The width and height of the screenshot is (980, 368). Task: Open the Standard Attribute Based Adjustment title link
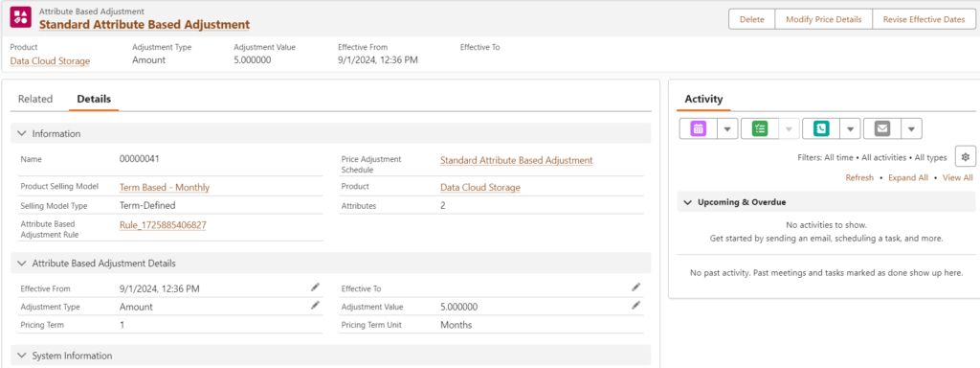pyautogui.click(x=145, y=24)
